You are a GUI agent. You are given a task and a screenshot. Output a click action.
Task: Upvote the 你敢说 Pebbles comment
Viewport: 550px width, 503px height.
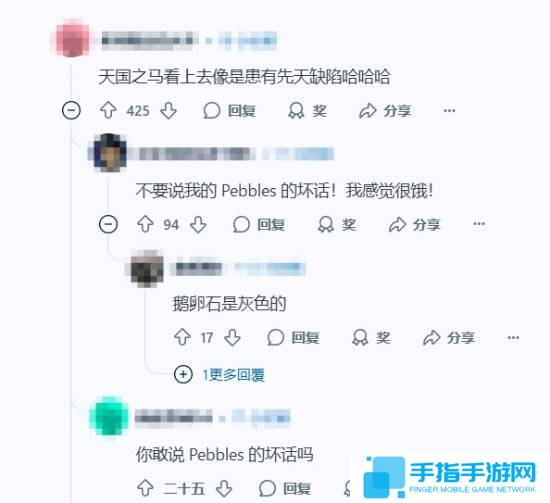coord(145,488)
